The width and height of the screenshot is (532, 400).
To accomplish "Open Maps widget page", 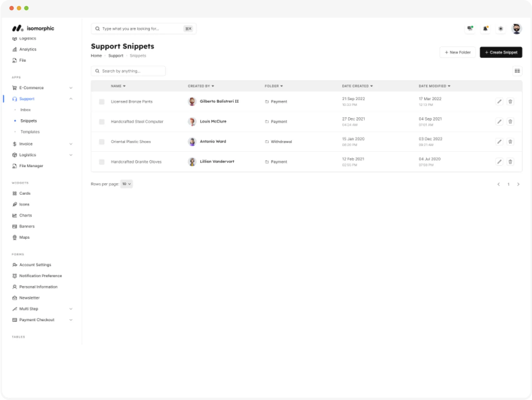I will tap(21, 237).
